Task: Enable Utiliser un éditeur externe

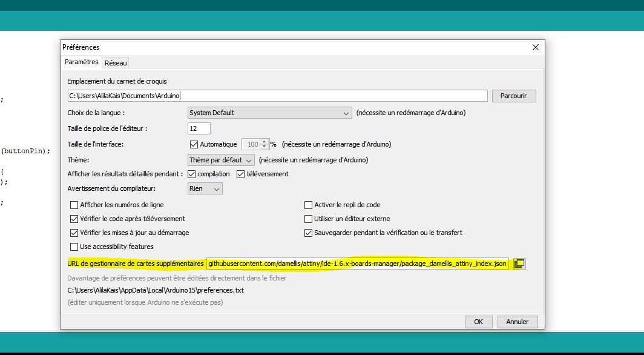Action: click(x=308, y=219)
